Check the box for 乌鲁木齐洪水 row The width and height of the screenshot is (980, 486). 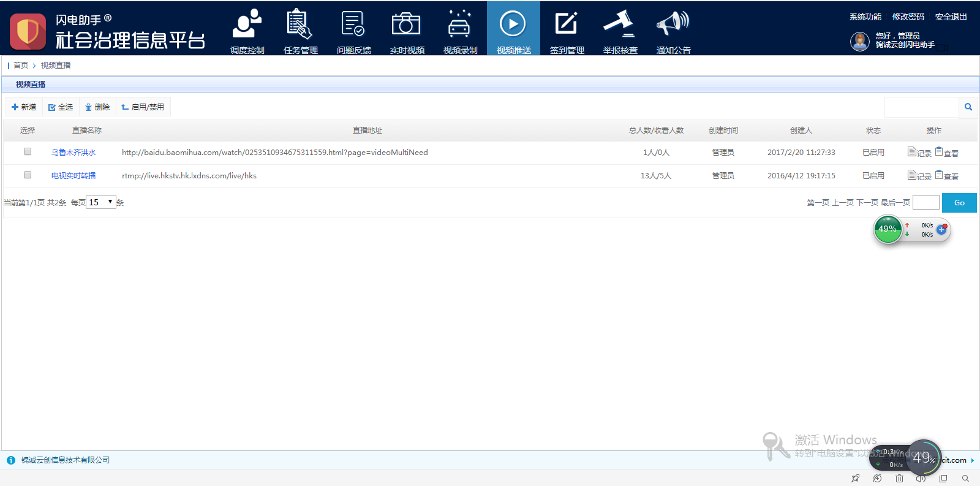pos(28,151)
